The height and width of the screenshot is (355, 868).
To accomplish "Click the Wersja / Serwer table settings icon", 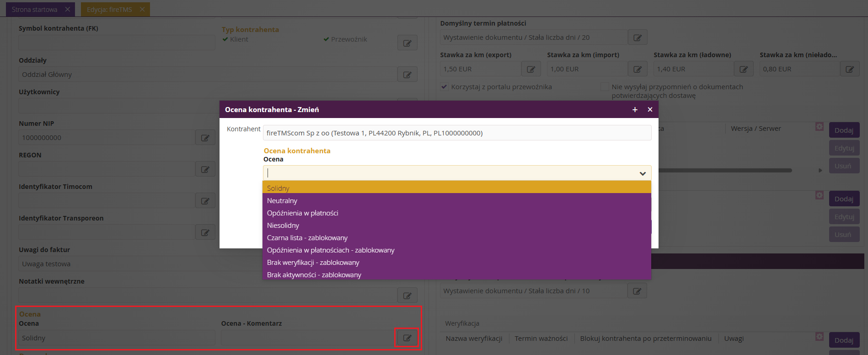I will [820, 126].
